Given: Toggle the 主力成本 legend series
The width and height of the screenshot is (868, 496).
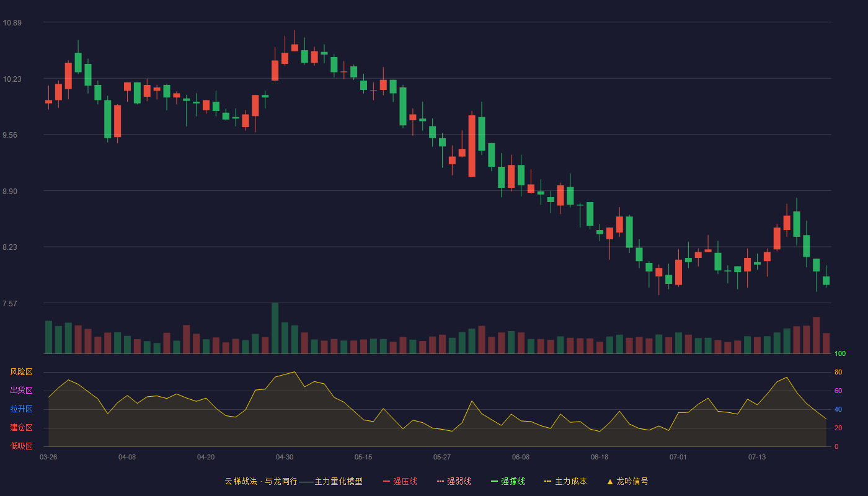Looking at the screenshot, I should pyautogui.click(x=565, y=481).
